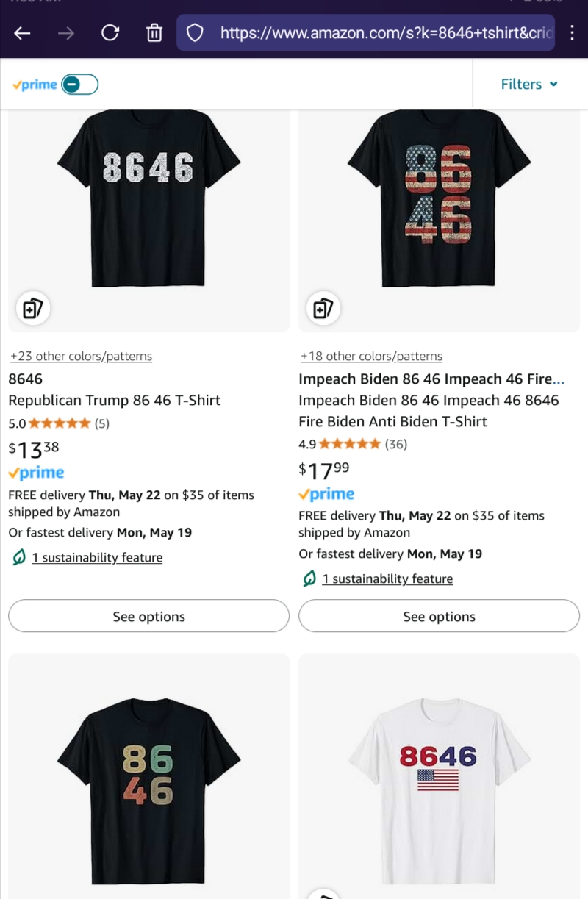Go forward with the browser arrow
The width and height of the screenshot is (588, 899).
[66, 33]
